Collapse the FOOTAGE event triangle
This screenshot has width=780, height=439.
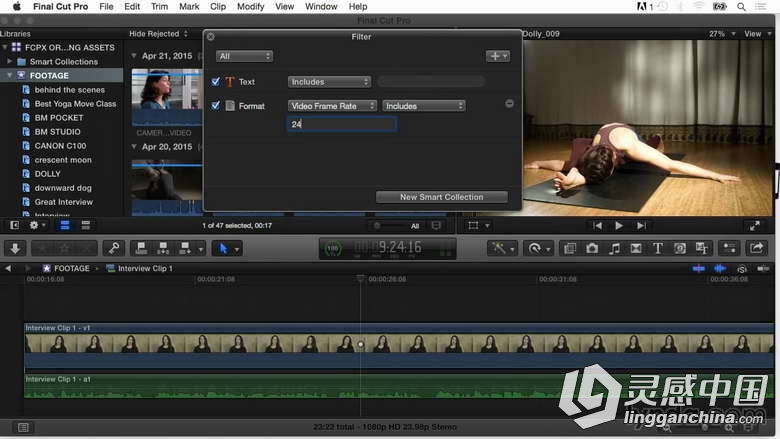click(x=9, y=76)
